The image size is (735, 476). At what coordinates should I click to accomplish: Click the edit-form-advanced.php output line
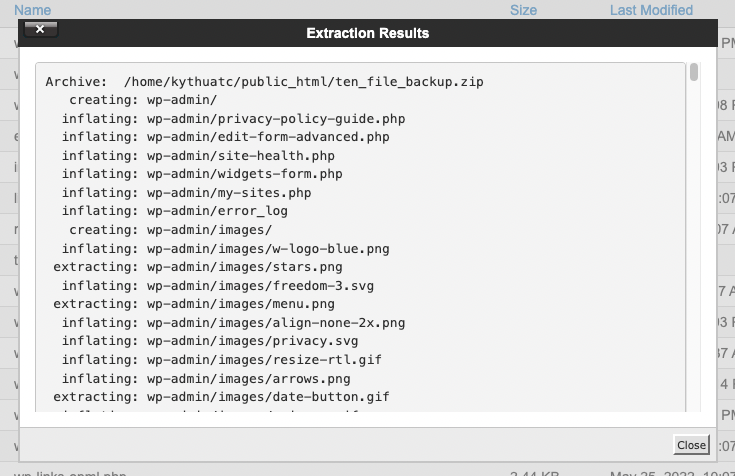tap(225, 137)
